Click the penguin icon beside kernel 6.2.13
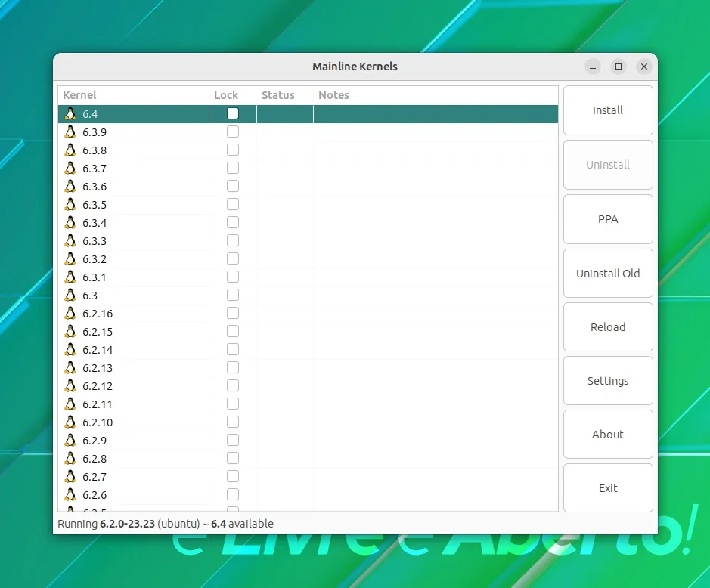Image resolution: width=710 pixels, height=588 pixels. click(x=70, y=367)
